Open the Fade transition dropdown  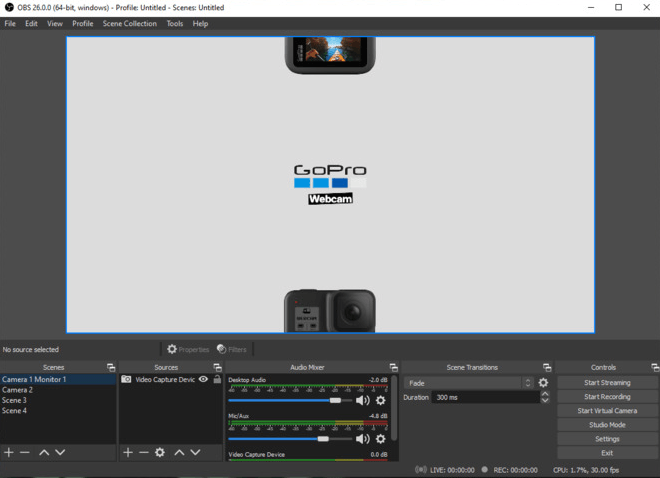click(x=468, y=383)
